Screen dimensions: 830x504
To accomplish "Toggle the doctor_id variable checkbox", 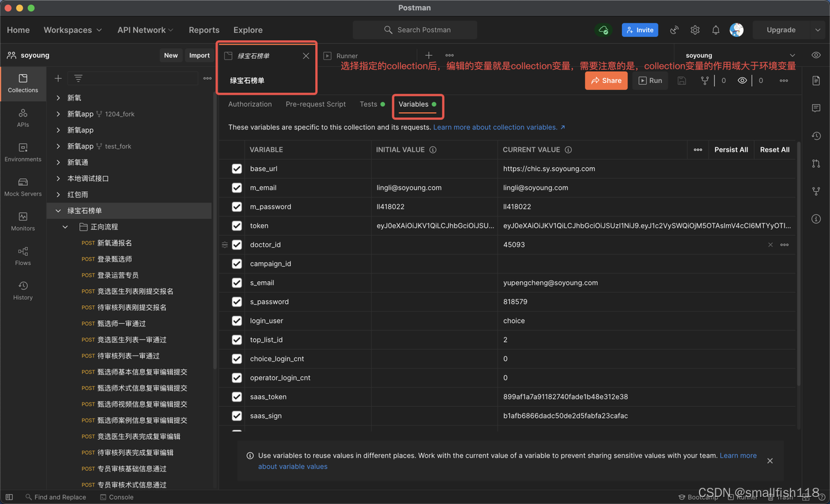I will click(x=237, y=245).
